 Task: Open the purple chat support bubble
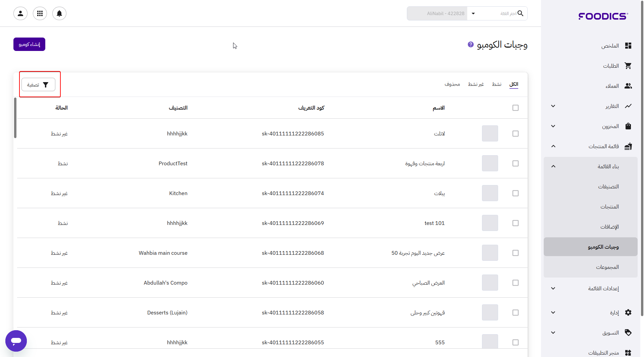pos(16,341)
